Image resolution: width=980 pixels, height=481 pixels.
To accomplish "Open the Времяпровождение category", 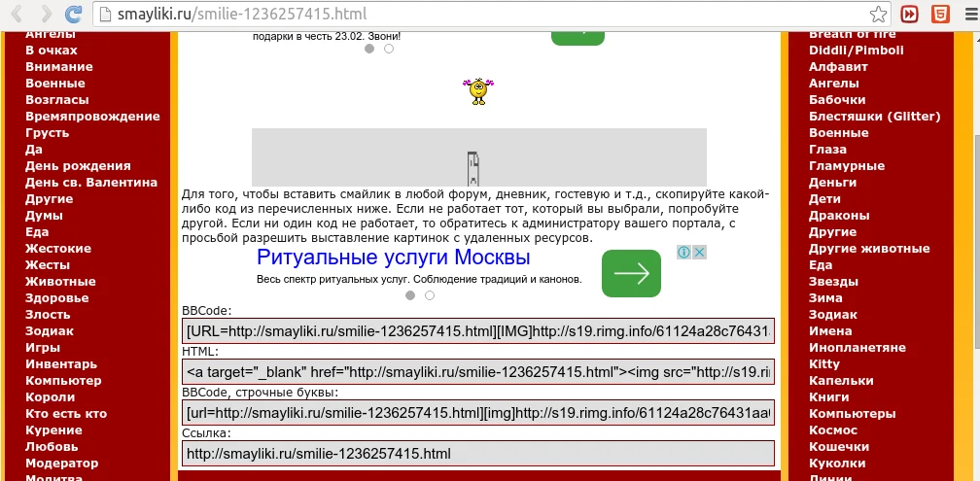I will [92, 117].
